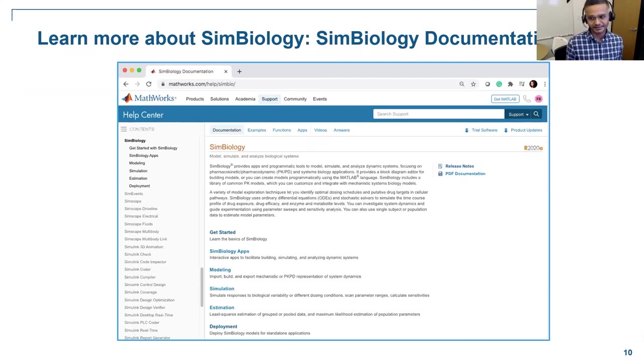Viewport: 644px width, 362px height.
Task: Reload the page with the refresh icon
Action: (148, 84)
